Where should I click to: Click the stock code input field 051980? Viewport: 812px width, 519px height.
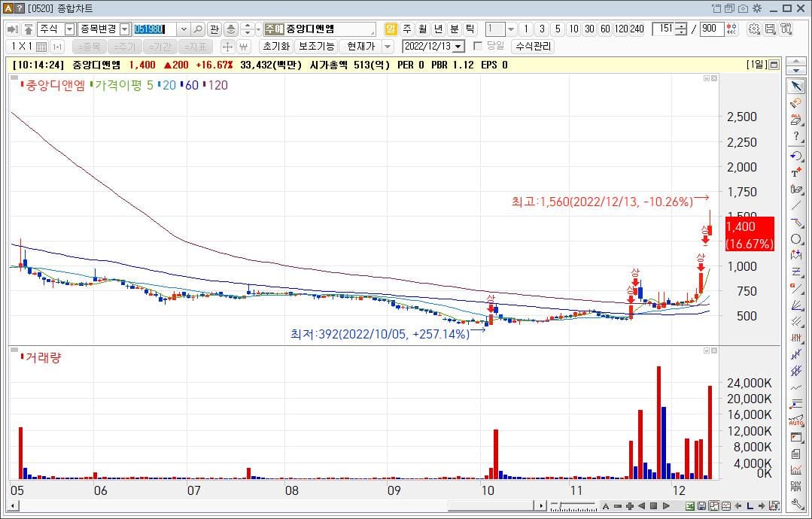(154, 29)
